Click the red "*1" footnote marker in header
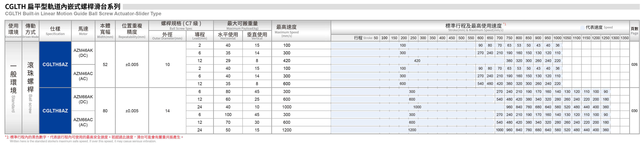 pyautogui.click(x=505, y=24)
